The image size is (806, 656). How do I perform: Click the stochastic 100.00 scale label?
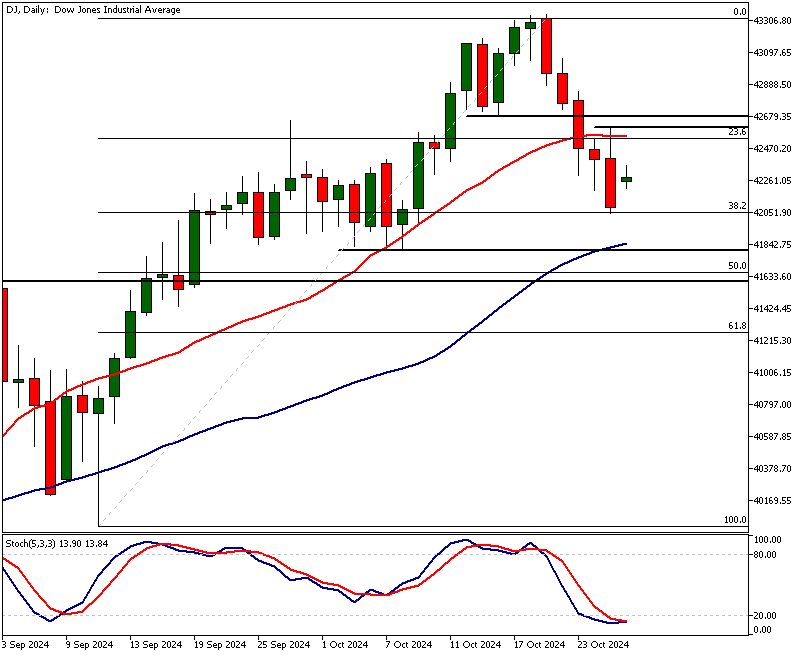pyautogui.click(x=767, y=540)
